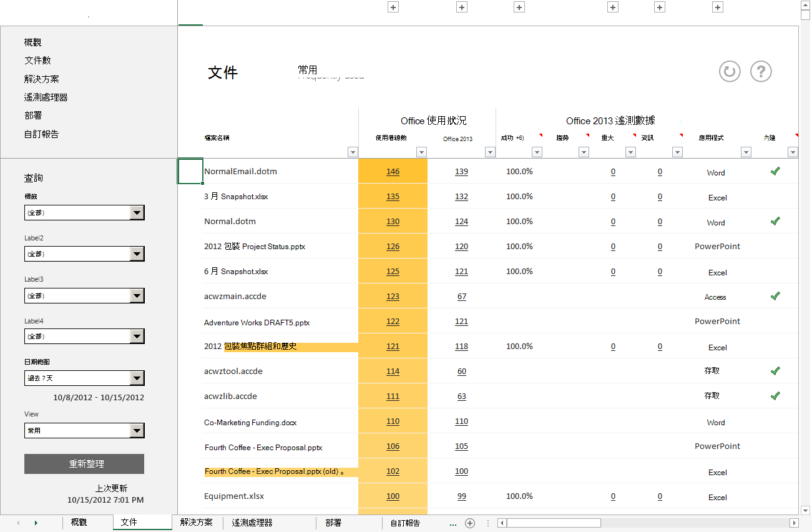Open the 重大 column filter dropdown
Viewport: 812px width, 532px height.
pyautogui.click(x=630, y=152)
